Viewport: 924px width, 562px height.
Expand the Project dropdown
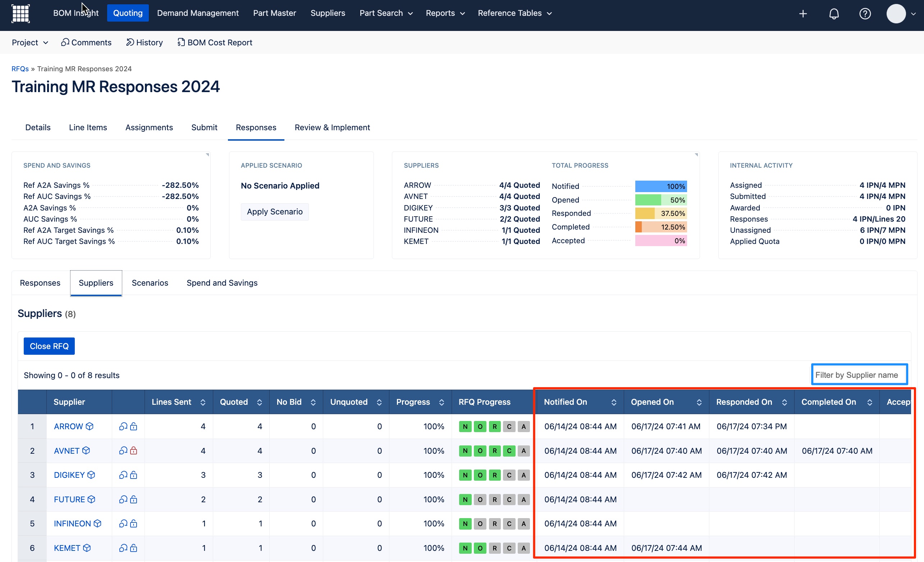(30, 42)
